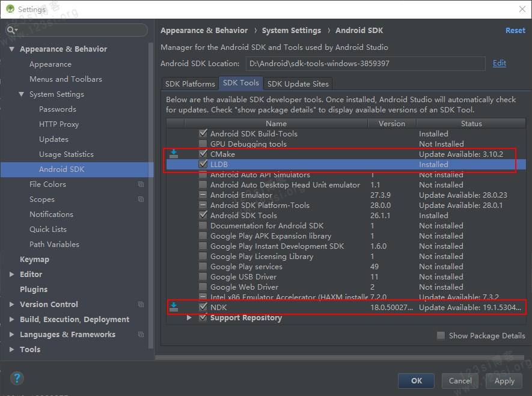532x396 pixels.
Task: Check Google Web Driver checkbox
Action: pyautogui.click(x=203, y=287)
